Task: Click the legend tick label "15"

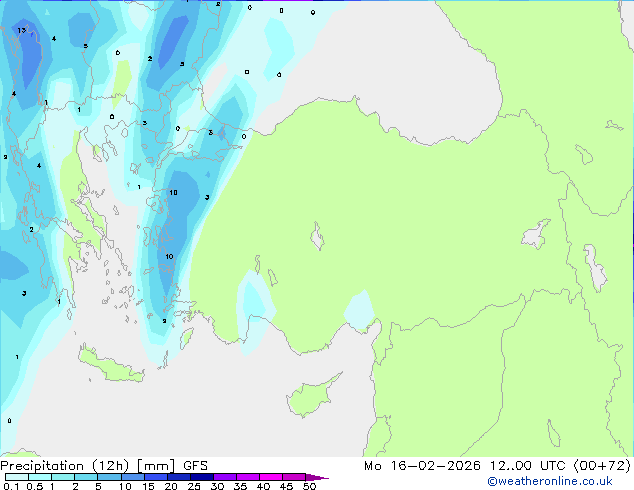Action: click(148, 486)
